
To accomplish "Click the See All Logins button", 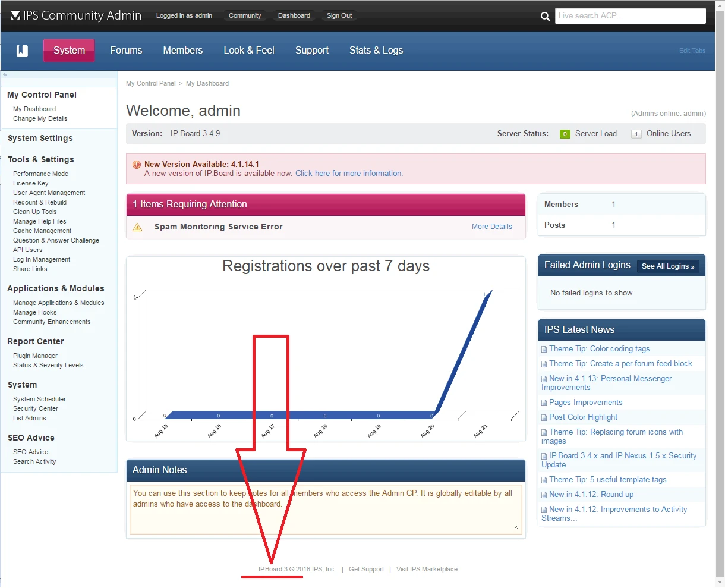I will click(x=668, y=266).
